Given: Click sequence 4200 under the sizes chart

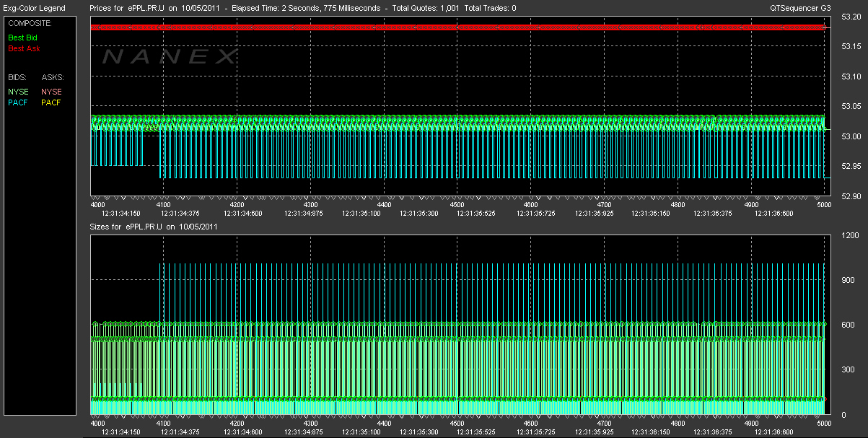Looking at the screenshot, I should pyautogui.click(x=237, y=423).
